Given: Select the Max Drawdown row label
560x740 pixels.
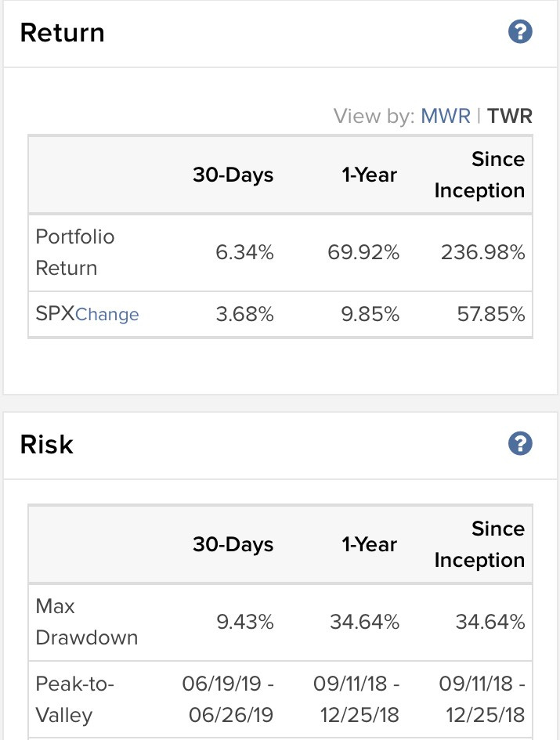Looking at the screenshot, I should click(87, 622).
